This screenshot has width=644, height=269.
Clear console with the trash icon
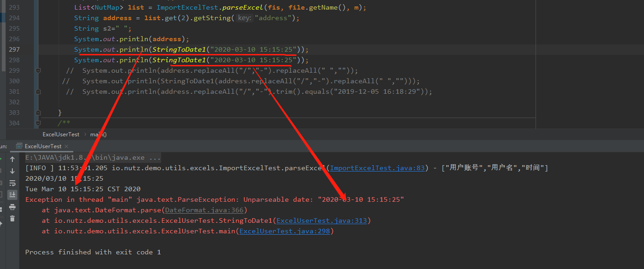12,219
